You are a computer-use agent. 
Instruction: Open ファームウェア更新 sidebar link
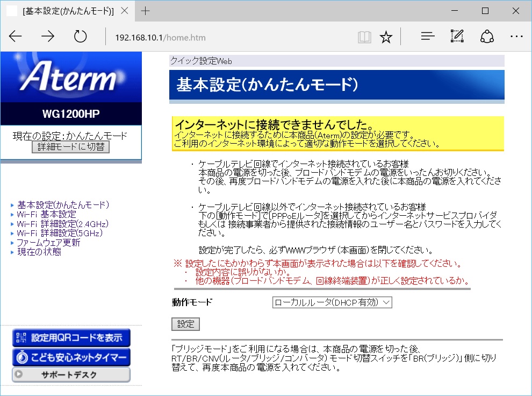click(48, 243)
